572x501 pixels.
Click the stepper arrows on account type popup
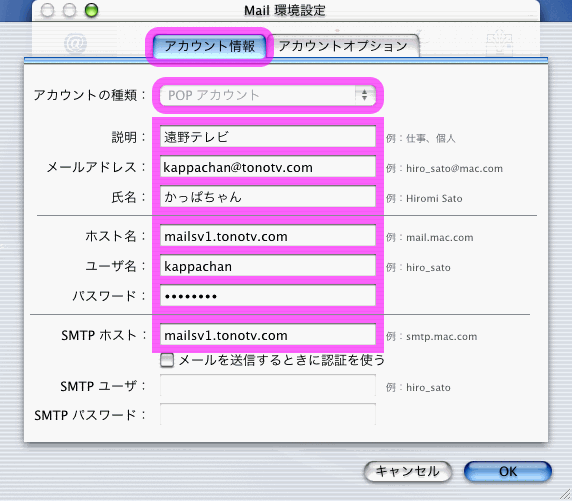[364, 96]
